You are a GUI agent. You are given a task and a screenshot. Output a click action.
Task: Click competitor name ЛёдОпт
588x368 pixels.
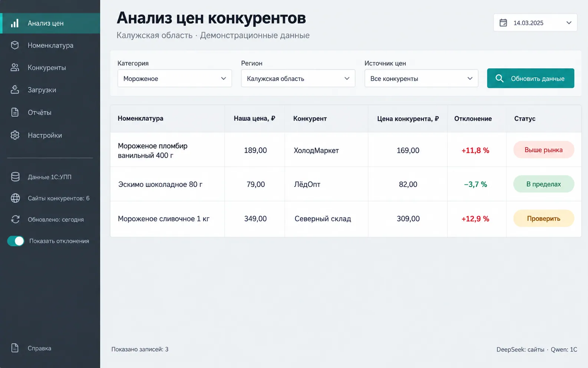point(307,184)
